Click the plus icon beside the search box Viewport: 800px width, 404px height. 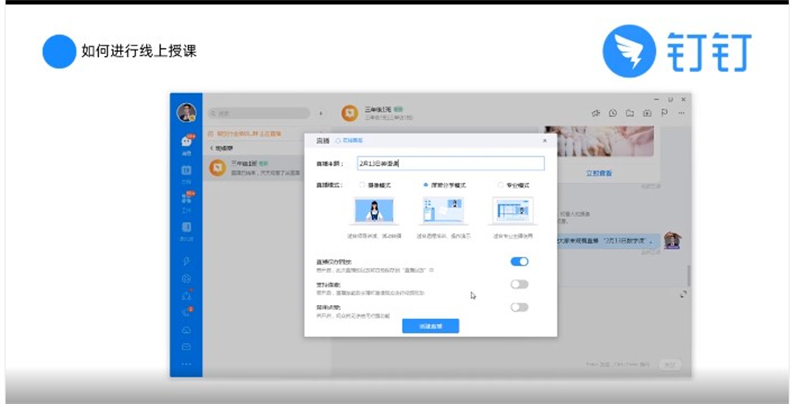(320, 113)
